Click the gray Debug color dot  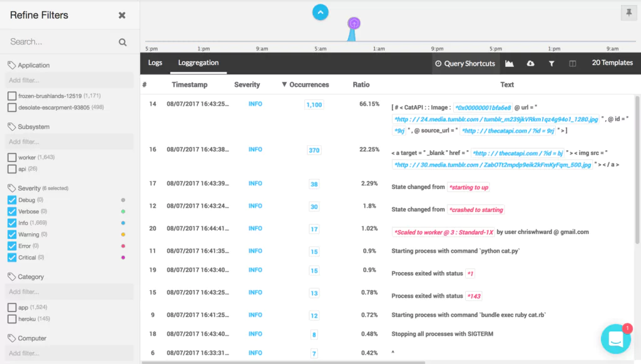coord(123,200)
